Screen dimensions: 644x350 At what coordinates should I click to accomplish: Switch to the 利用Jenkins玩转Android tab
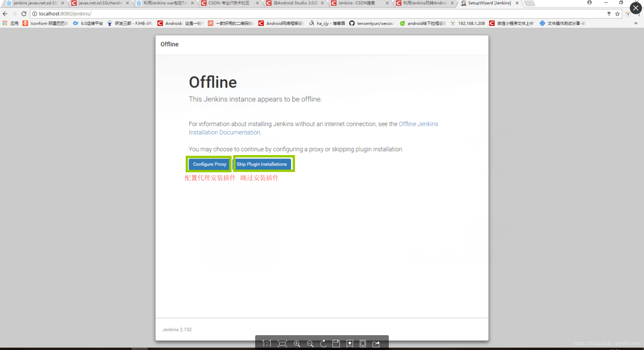[425, 3]
